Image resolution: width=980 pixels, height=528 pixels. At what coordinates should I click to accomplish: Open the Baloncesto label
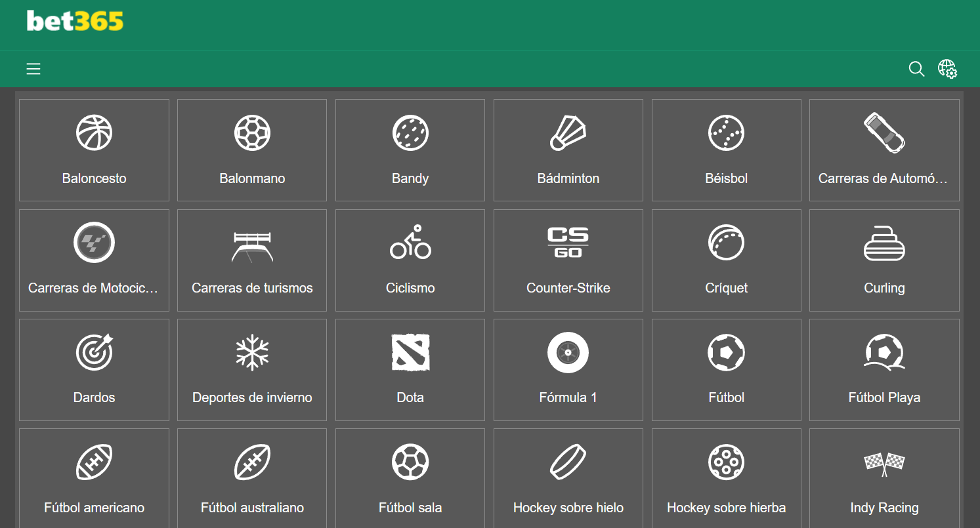click(94, 178)
